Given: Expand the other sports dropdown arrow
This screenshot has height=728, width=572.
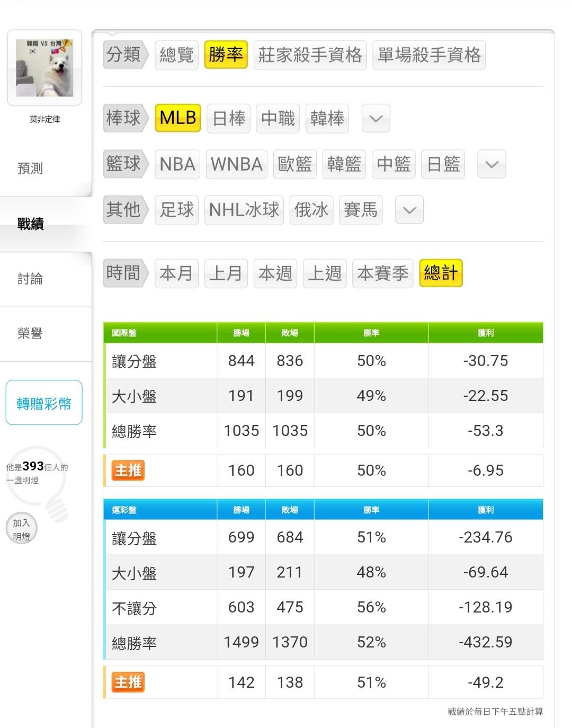Looking at the screenshot, I should (409, 210).
